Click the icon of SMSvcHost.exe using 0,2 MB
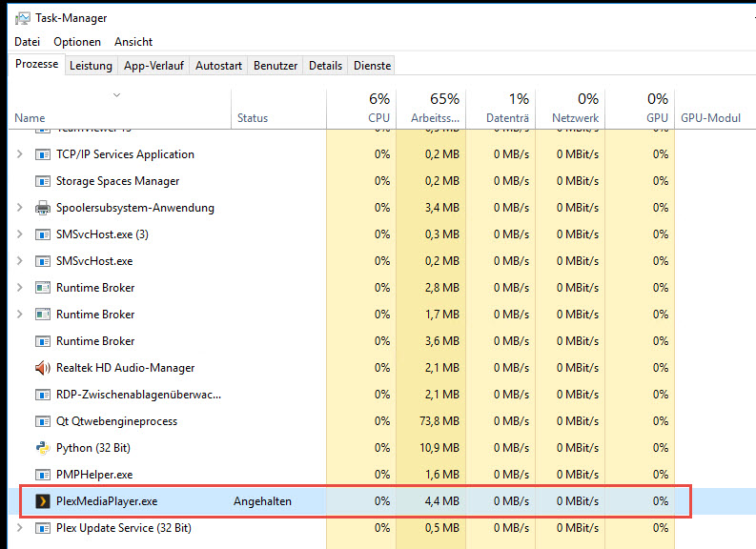Image resolution: width=756 pixels, height=549 pixels. pyautogui.click(x=43, y=261)
